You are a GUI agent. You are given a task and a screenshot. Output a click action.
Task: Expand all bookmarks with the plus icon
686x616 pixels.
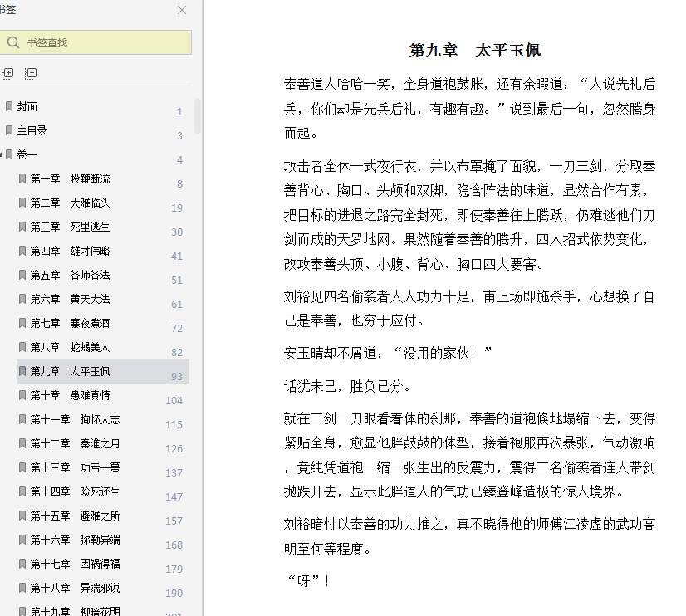point(7,73)
